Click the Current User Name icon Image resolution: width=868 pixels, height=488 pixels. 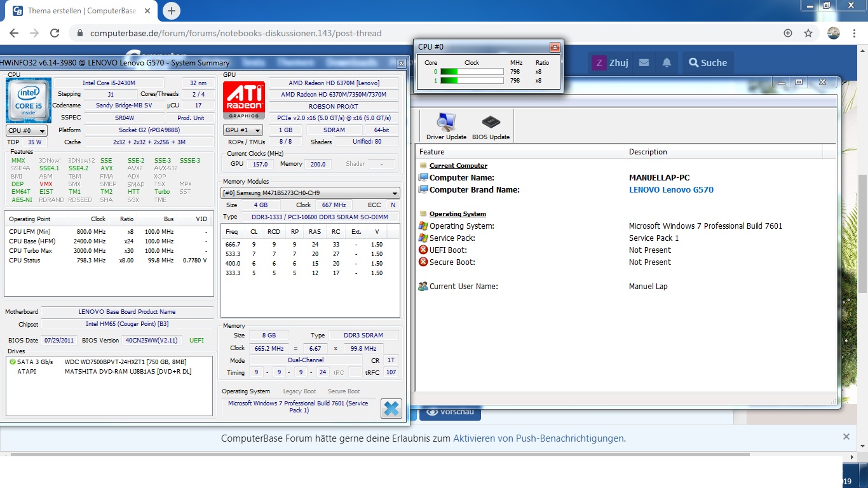point(423,286)
